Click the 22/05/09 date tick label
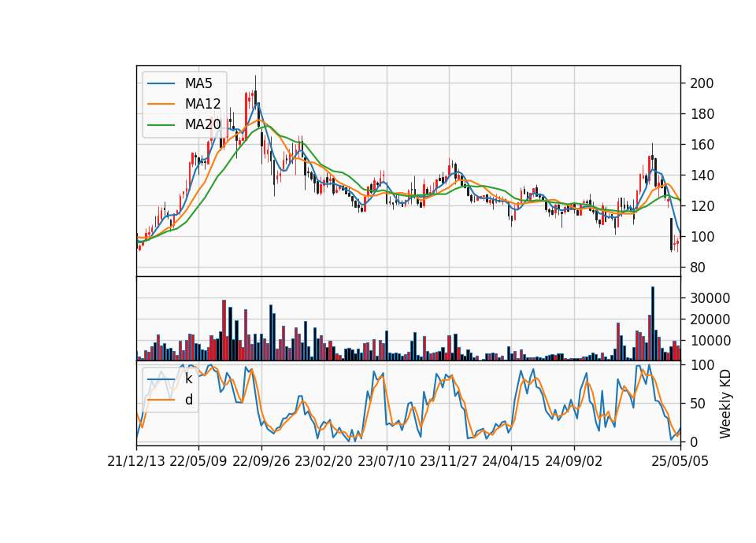Viewport: 756px width, 543px height. pos(198,461)
